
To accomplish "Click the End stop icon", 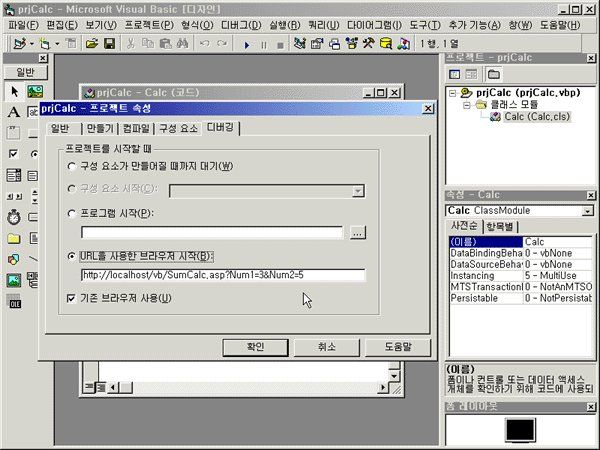I will click(x=280, y=45).
